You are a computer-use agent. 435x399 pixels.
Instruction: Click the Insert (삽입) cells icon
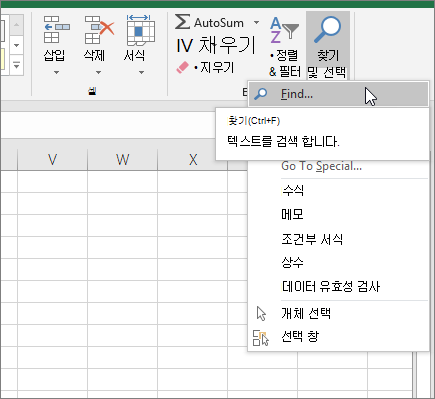[x=56, y=29]
